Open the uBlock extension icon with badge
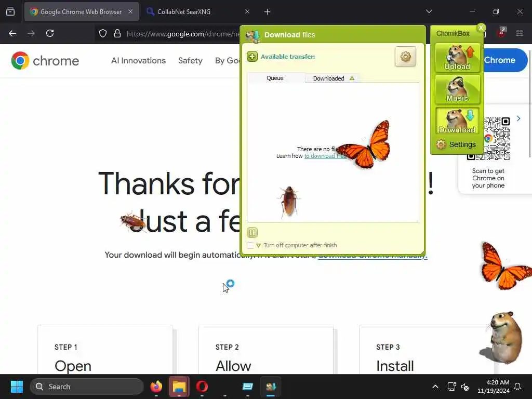 coord(501,33)
